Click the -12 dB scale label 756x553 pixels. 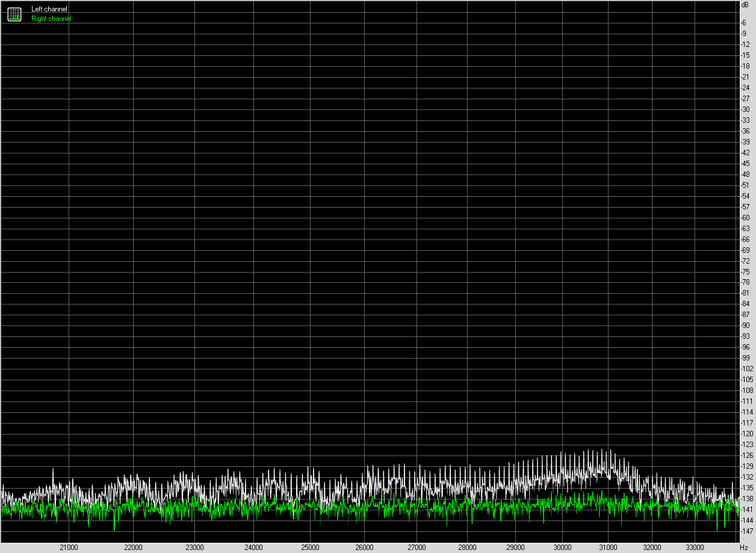(x=745, y=45)
